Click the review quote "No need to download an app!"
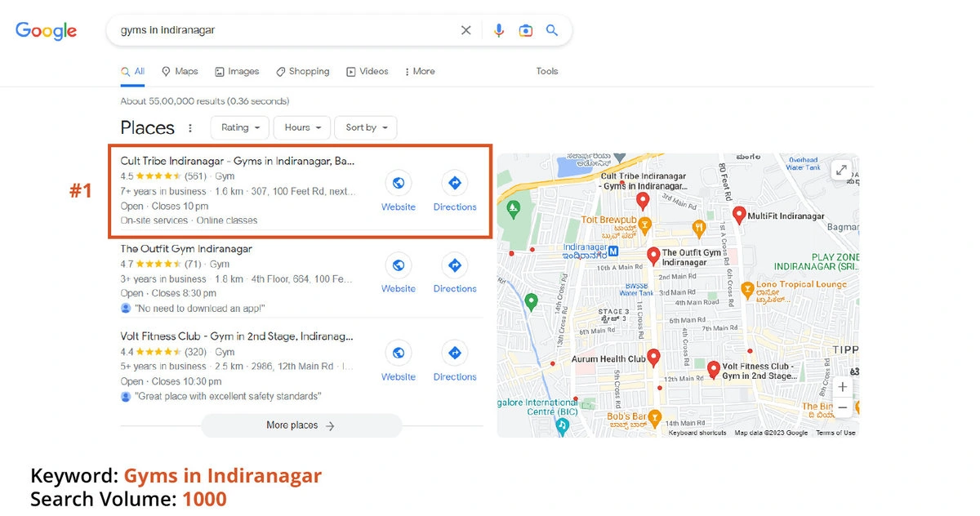 199,309
